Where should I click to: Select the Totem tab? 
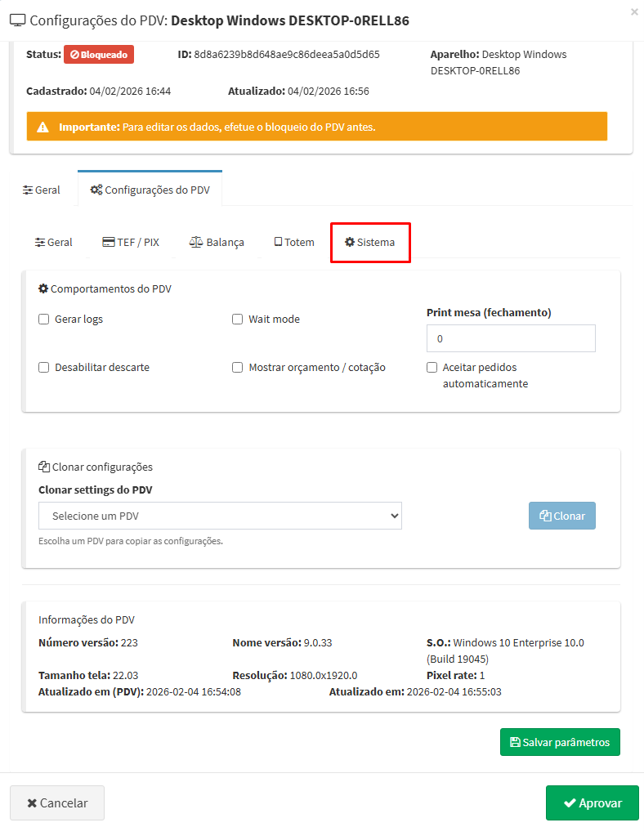pyautogui.click(x=294, y=243)
